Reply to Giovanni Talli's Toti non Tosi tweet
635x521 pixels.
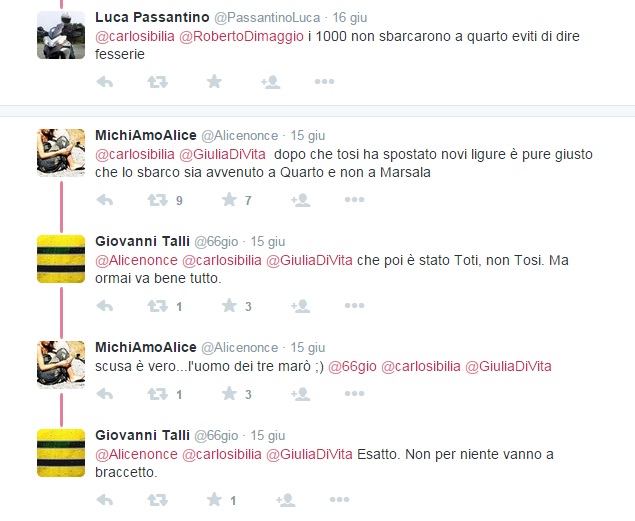click(x=105, y=306)
